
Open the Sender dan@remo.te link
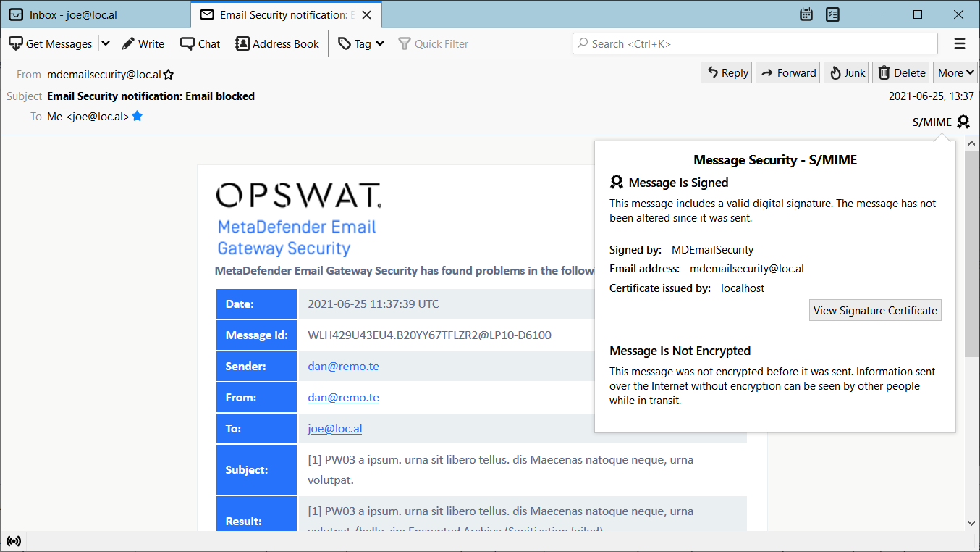click(343, 366)
